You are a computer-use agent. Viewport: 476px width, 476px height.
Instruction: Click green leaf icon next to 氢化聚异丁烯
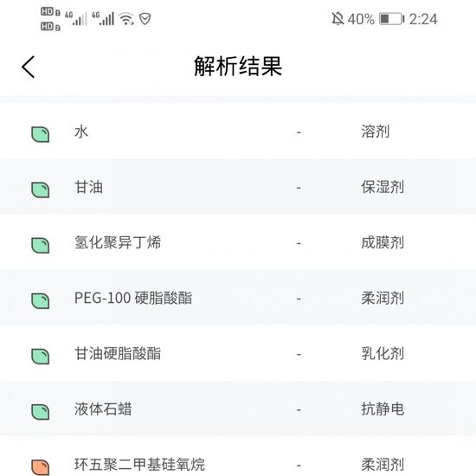[x=41, y=245]
